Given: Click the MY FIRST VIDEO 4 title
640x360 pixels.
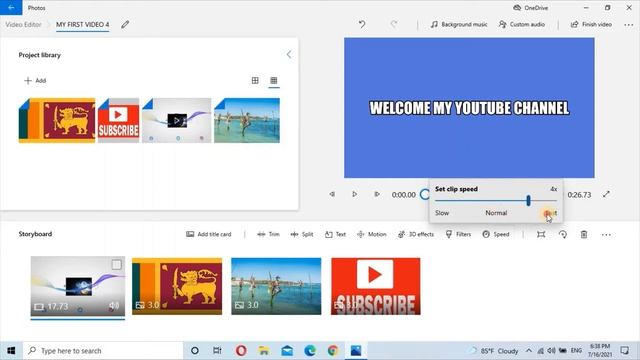Looking at the screenshot, I should click(82, 24).
